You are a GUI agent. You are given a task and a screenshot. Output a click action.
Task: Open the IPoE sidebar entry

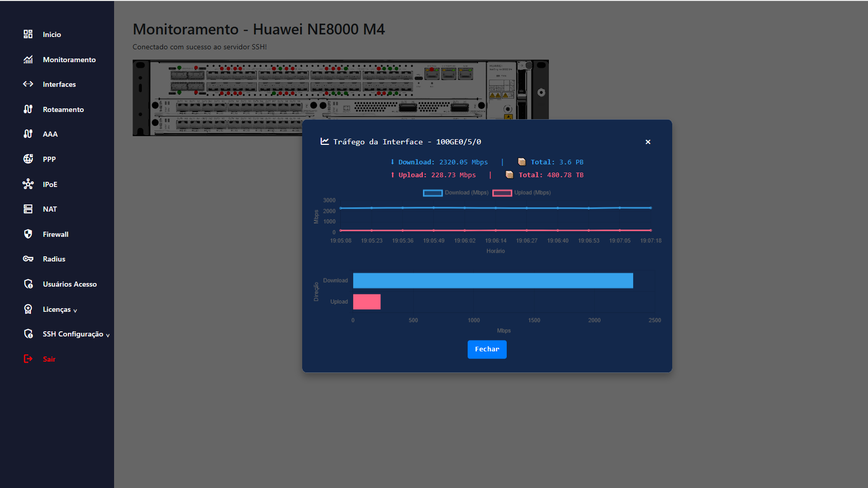(50, 184)
